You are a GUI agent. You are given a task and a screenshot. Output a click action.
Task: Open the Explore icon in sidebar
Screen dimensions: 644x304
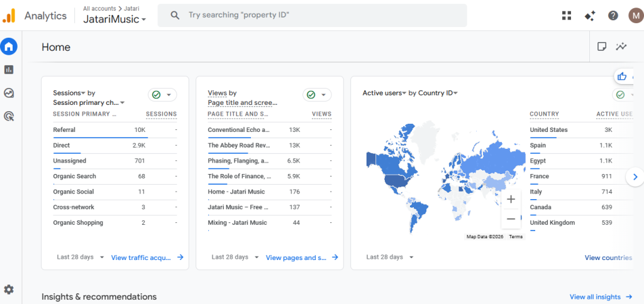(x=9, y=93)
